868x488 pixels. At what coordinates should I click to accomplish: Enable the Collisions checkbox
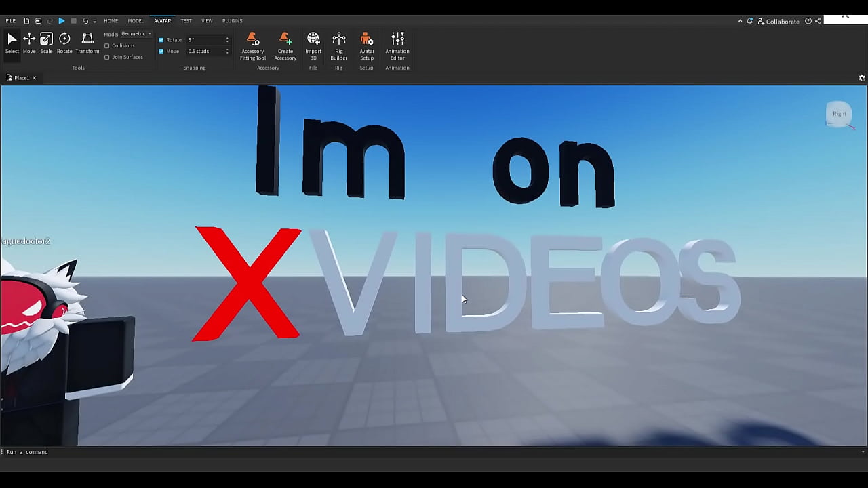[107, 45]
